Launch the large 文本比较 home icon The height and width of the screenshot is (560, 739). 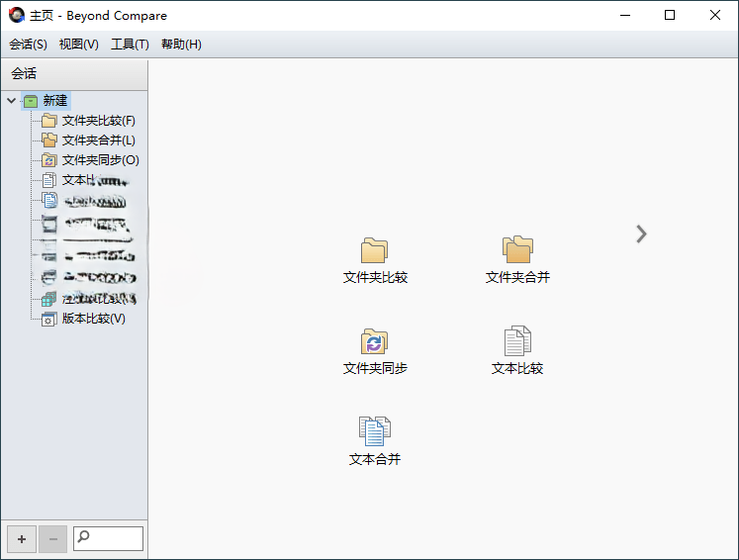pos(517,350)
